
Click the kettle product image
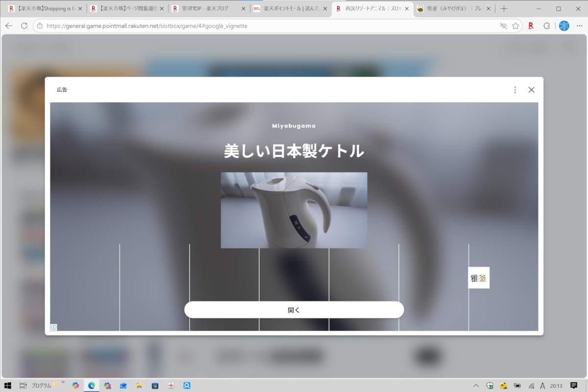click(294, 210)
